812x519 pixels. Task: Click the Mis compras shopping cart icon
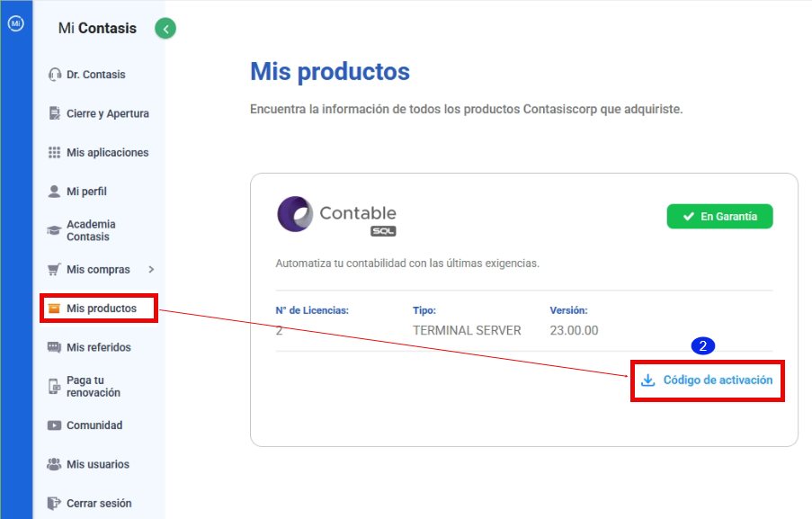tap(54, 269)
